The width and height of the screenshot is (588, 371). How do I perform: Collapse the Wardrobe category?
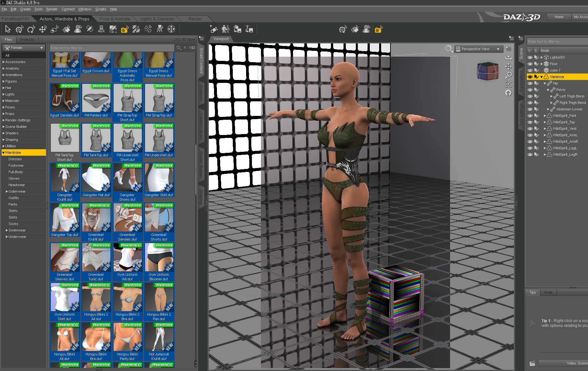tap(3, 152)
